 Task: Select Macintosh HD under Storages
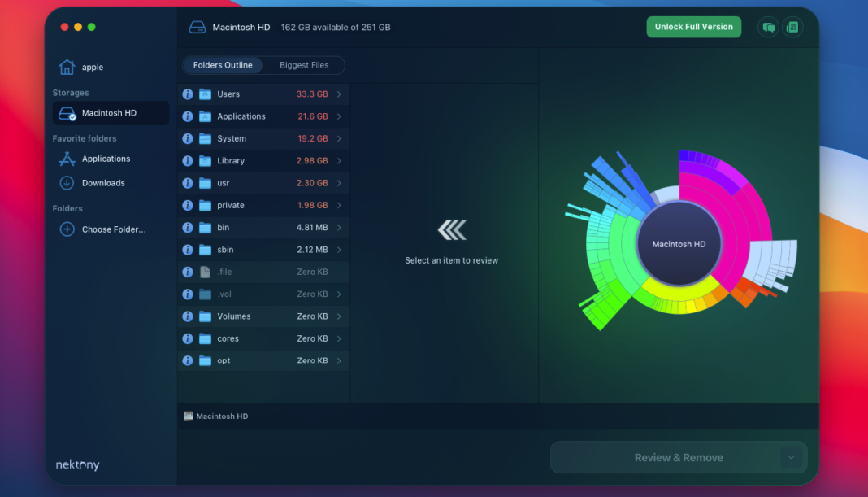pos(110,113)
